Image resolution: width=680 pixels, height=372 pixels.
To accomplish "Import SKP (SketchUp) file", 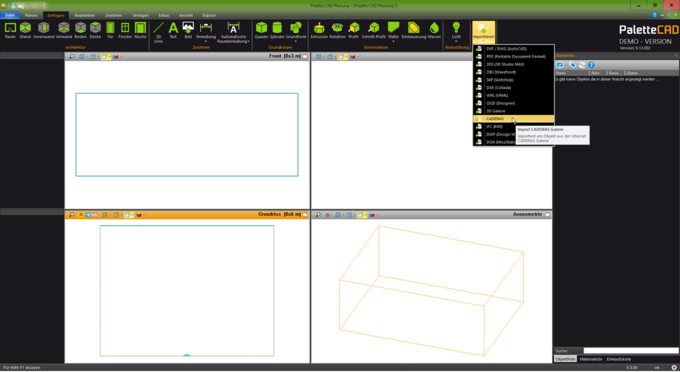I will (x=513, y=80).
